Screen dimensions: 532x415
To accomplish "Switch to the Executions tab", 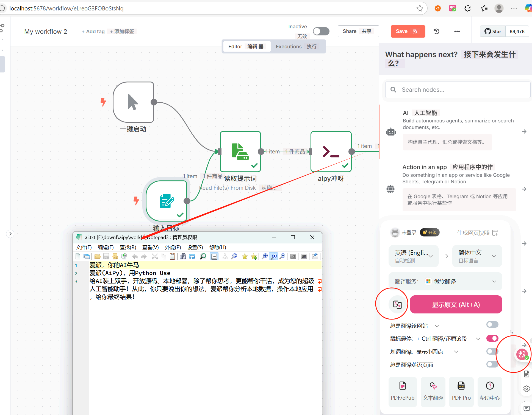I will pyautogui.click(x=296, y=47).
